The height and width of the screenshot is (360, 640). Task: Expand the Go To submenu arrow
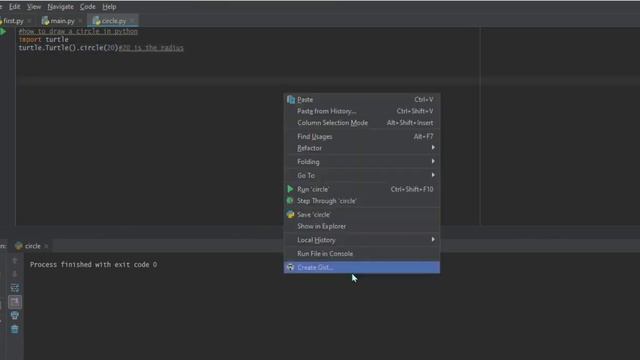click(x=433, y=175)
